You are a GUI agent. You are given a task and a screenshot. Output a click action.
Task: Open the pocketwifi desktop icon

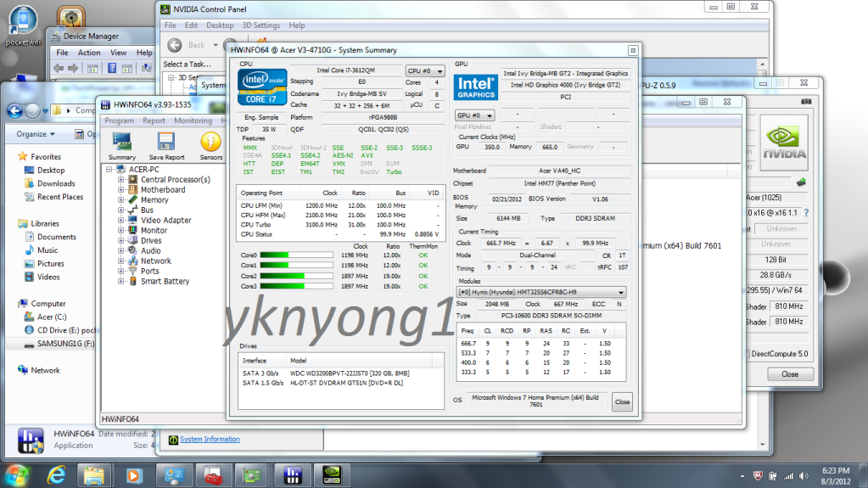click(23, 25)
